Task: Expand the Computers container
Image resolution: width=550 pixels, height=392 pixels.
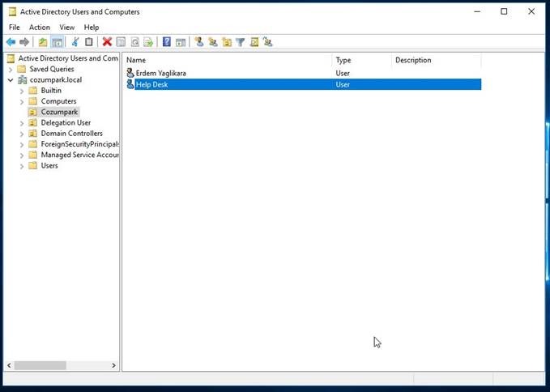Action: click(22, 102)
